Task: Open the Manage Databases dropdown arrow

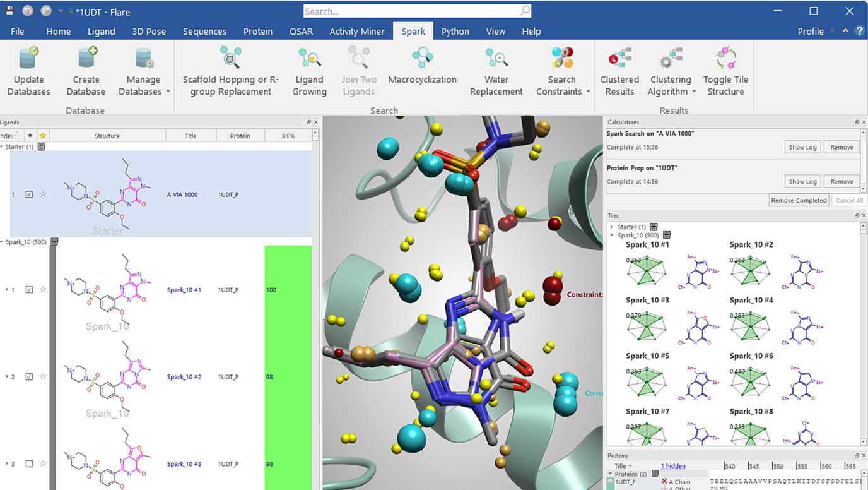Action: click(168, 92)
